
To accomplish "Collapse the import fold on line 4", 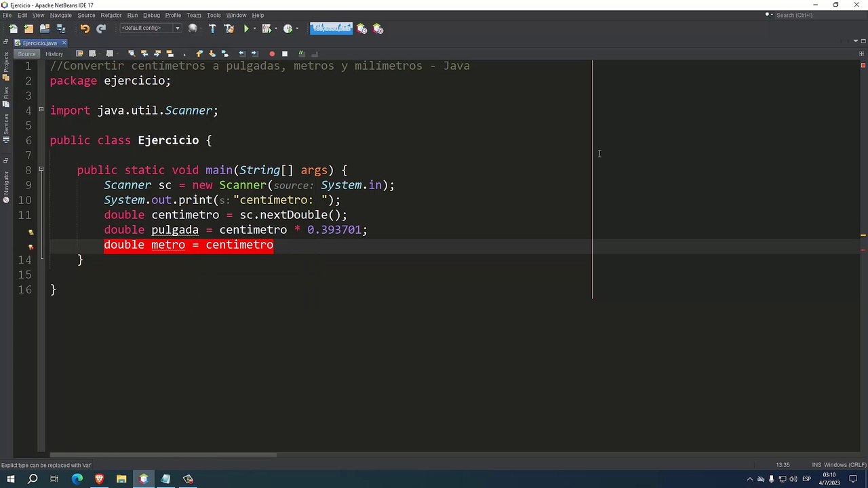I will tap(41, 109).
